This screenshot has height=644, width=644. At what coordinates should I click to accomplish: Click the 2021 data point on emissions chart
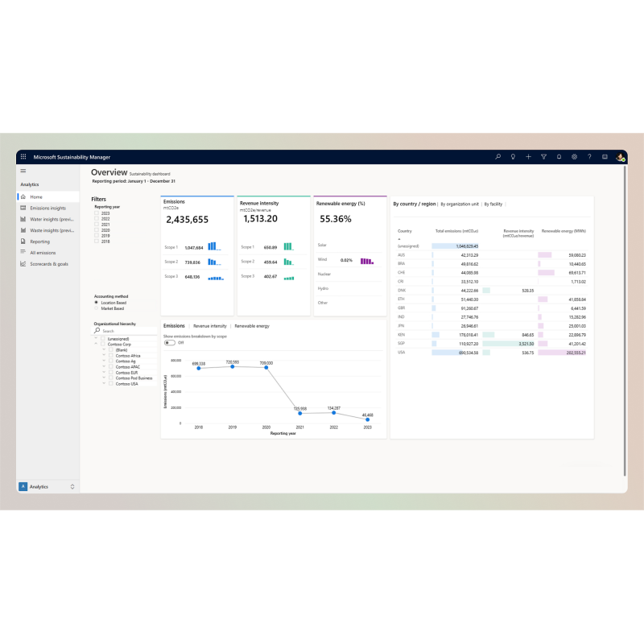click(299, 413)
